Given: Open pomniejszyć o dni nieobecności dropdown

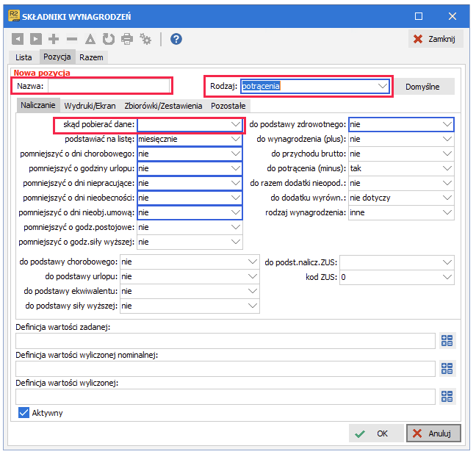Looking at the screenshot, I should (x=235, y=198).
